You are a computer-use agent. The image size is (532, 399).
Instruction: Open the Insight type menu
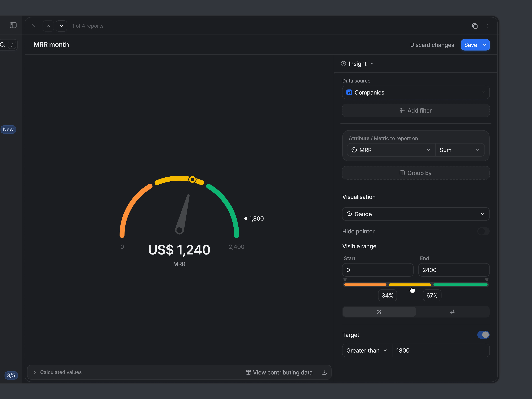pos(357,64)
